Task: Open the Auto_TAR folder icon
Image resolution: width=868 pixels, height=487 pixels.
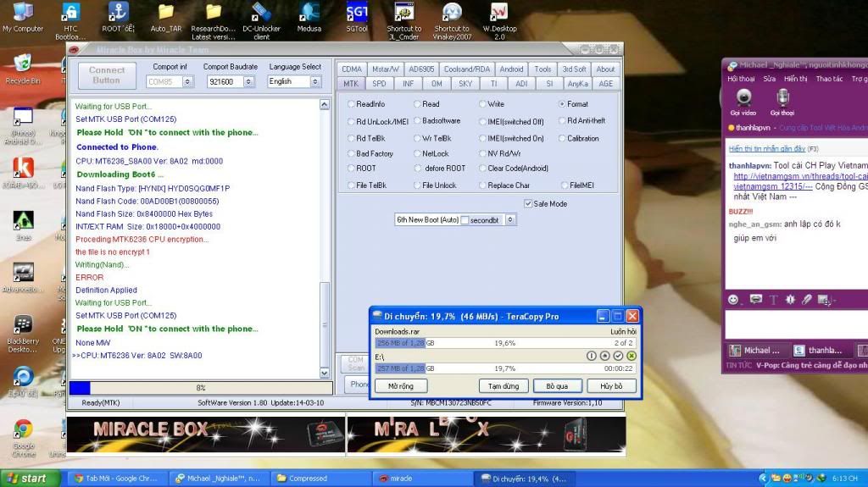Action: 166,18
